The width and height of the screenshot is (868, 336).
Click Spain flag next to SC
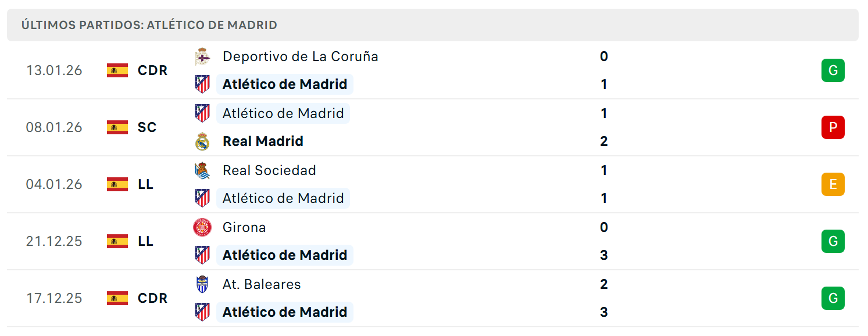tap(117, 127)
